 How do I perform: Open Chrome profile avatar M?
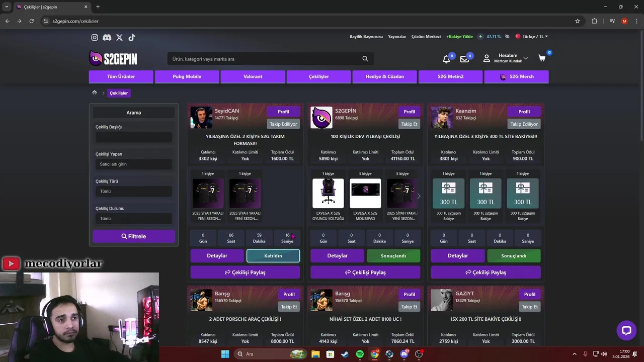coord(624,21)
